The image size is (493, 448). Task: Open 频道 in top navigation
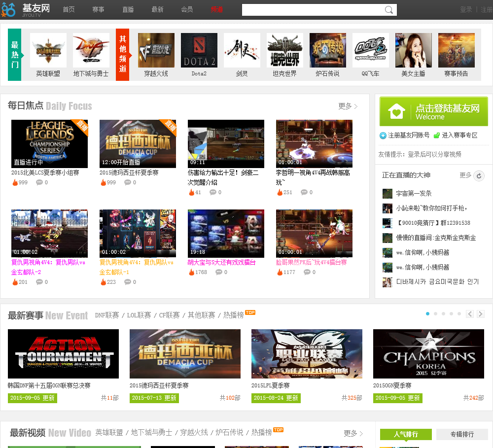[x=216, y=9]
